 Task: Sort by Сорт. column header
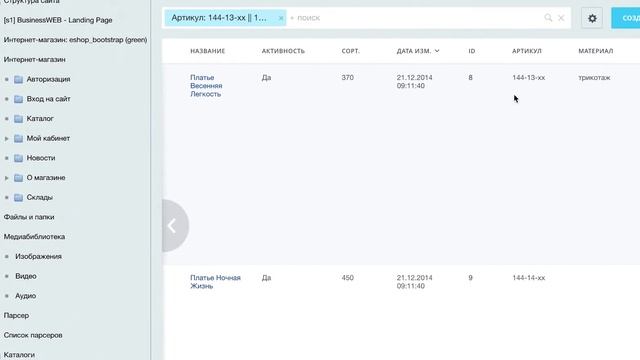point(351,51)
